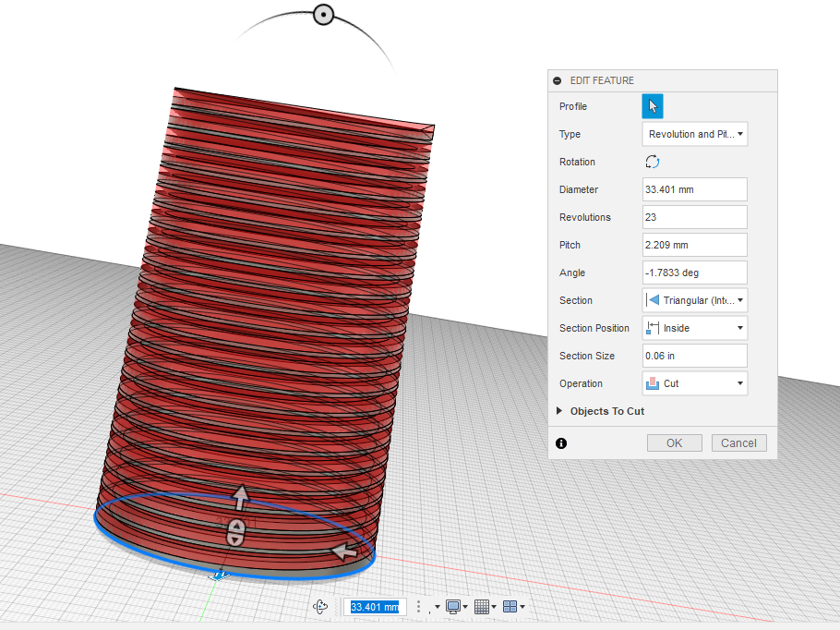Select the 33.401 mm value field at bottom
This screenshot has width=840, height=630.
click(375, 607)
